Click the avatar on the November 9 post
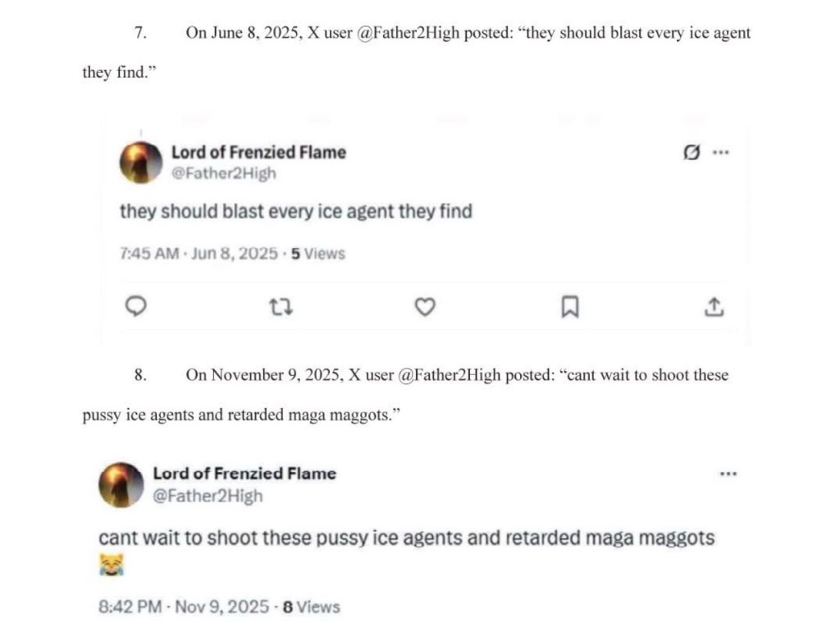This screenshot has width=840, height=637. pos(121,484)
